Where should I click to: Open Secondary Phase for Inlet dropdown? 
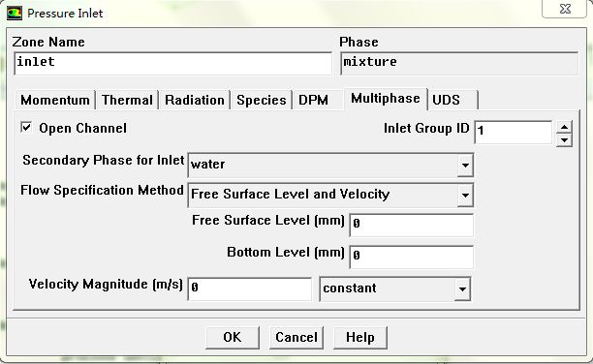(x=465, y=165)
